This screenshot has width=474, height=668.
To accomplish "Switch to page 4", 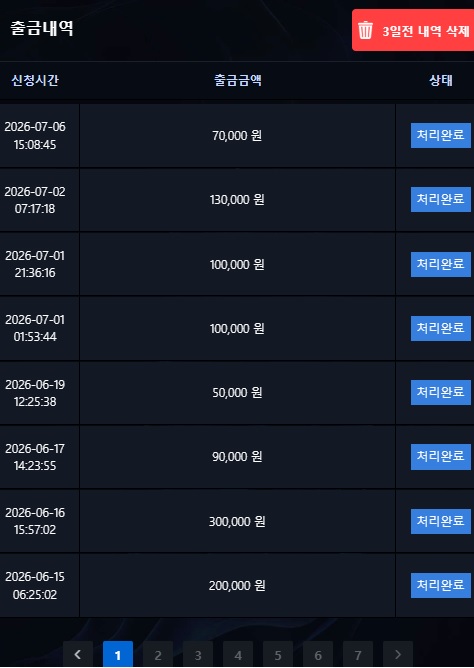I will 238,654.
